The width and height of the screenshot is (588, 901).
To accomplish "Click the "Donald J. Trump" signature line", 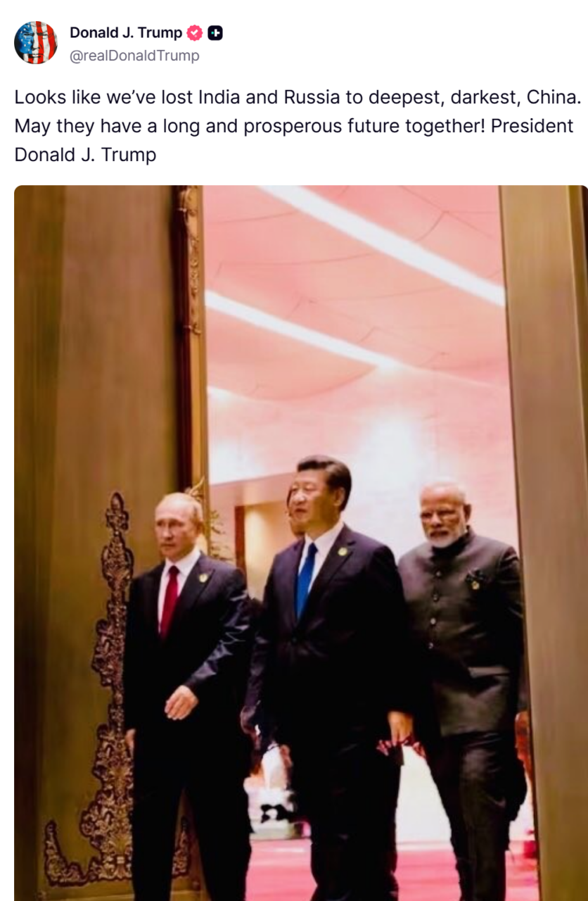I will pos(85,156).
